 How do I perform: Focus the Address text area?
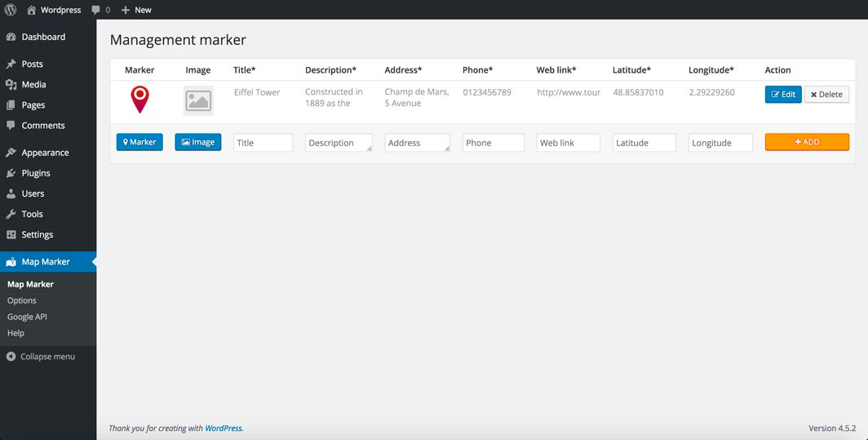[418, 143]
